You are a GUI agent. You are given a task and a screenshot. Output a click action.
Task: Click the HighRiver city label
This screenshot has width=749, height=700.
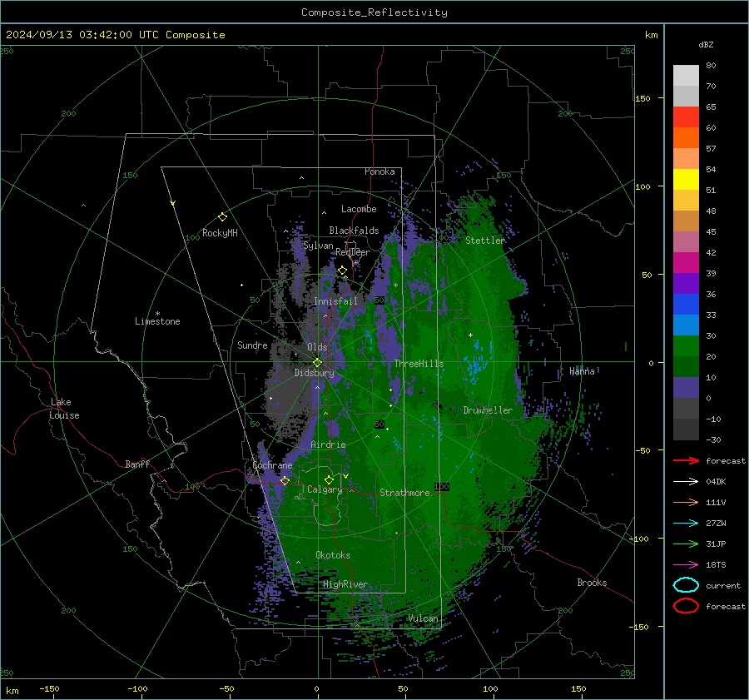coord(345,584)
